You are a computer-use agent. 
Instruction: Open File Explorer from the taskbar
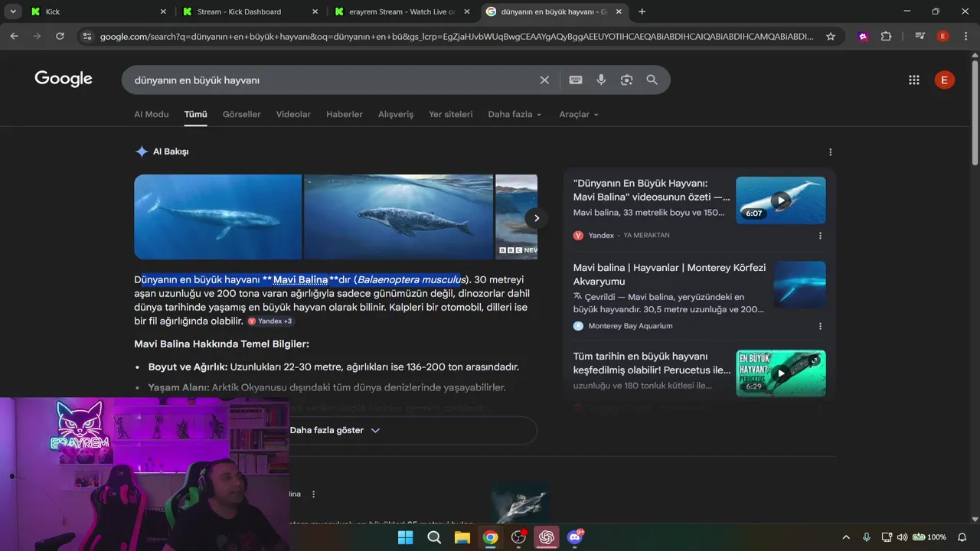(462, 537)
